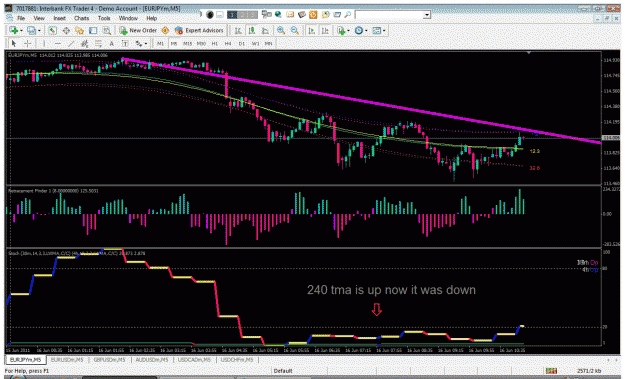The height and width of the screenshot is (379, 625).
Task: Toggle Chart Shift icon
Action: pos(326,30)
